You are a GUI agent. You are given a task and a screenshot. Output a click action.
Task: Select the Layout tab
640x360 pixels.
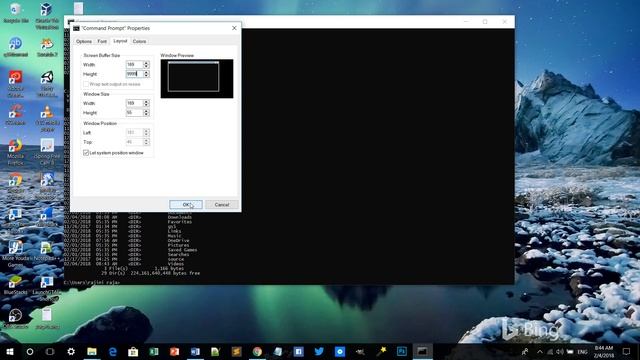pos(120,41)
